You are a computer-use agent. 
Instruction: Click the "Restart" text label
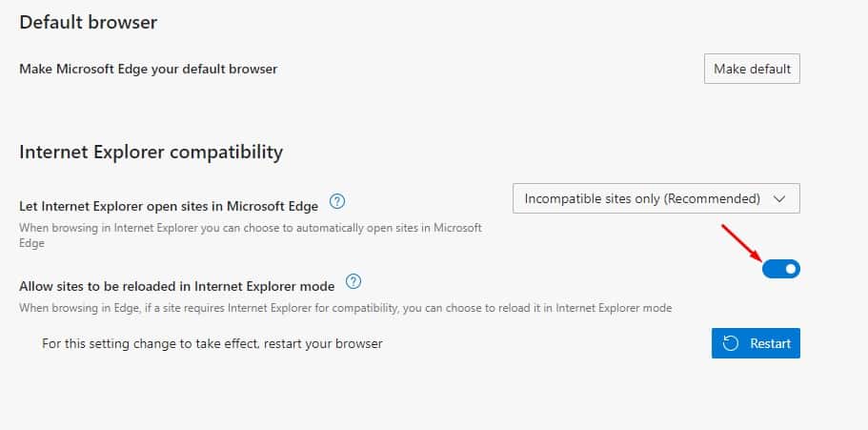[x=770, y=343]
